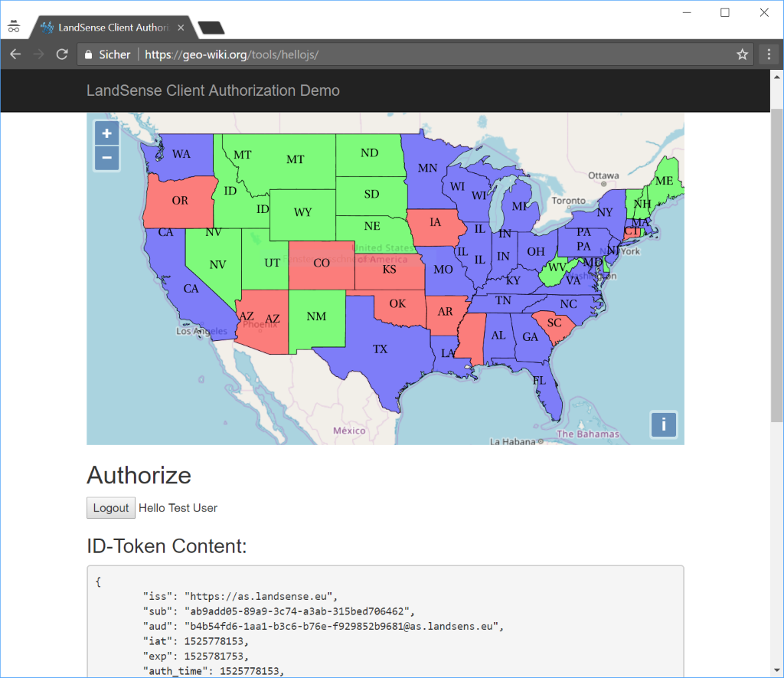Toggle Maine's state color on the map
Image resolution: width=784 pixels, height=678 pixels.
pos(665,182)
